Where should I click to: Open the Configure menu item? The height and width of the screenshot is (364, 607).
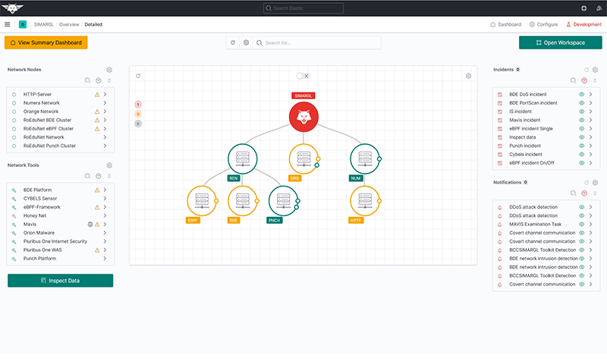[543, 24]
